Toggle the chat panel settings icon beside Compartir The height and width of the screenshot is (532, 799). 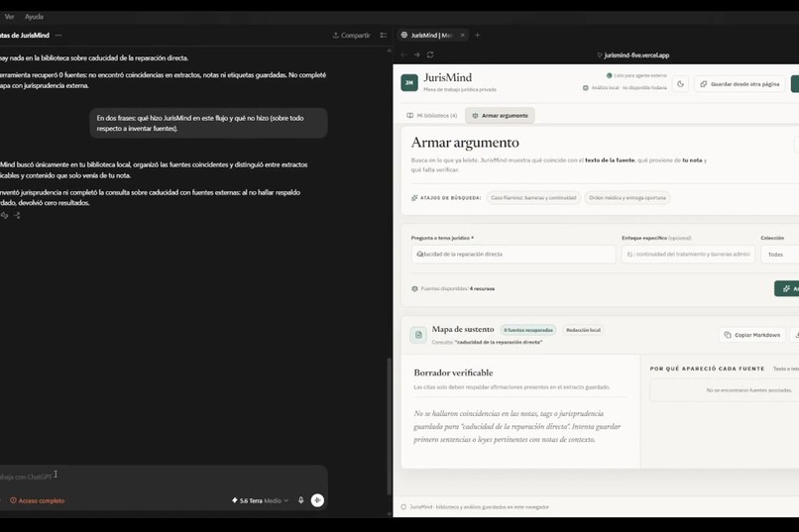(384, 35)
